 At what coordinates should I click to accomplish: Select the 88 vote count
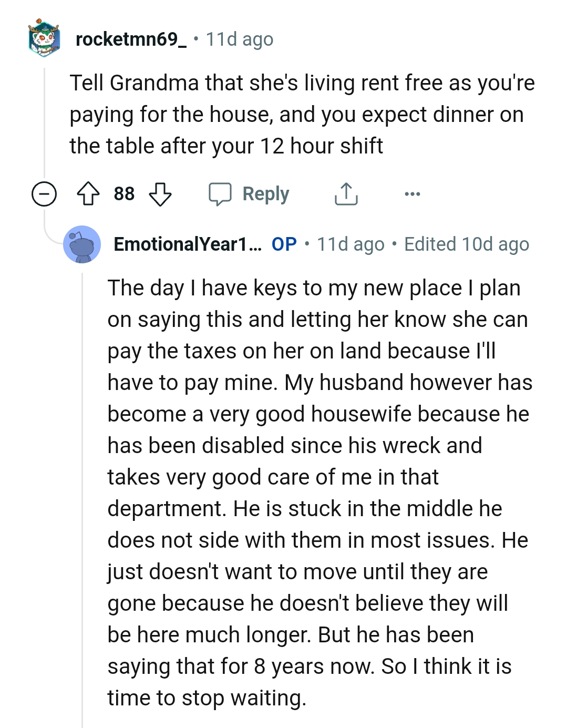125,193
